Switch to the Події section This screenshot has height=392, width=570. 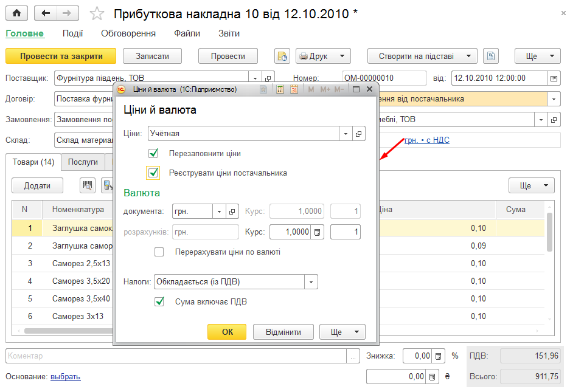point(73,33)
